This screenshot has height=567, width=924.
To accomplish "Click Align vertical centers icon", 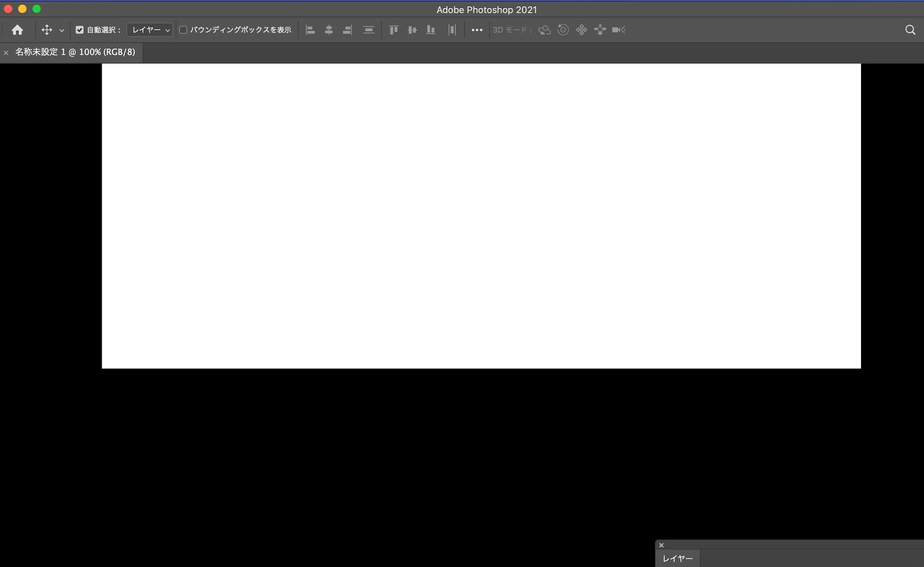I will [x=412, y=30].
